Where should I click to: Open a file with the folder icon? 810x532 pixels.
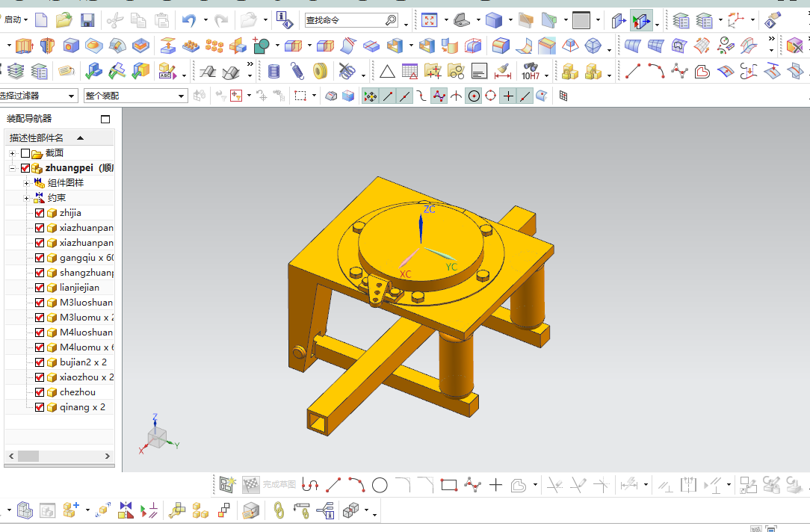(64, 21)
